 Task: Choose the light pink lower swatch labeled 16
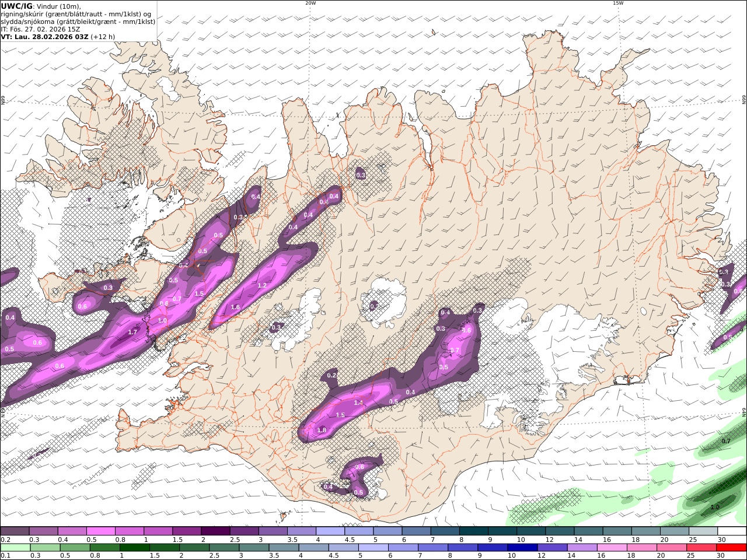(612, 547)
